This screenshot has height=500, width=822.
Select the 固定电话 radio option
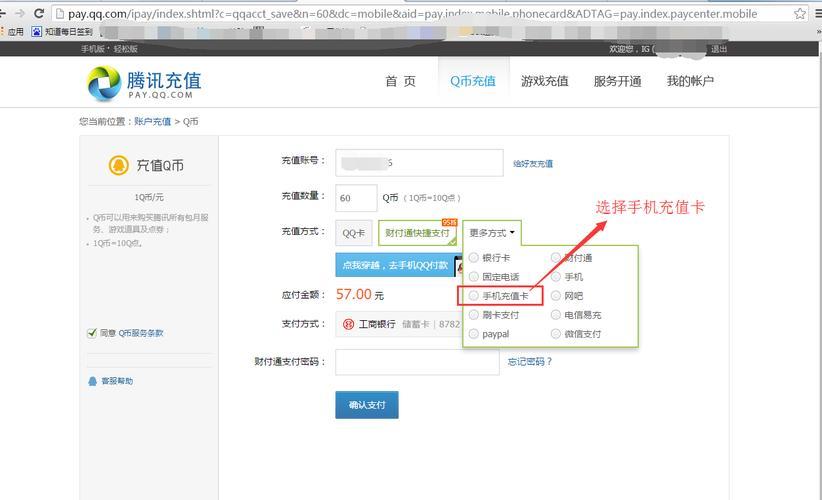tap(473, 276)
